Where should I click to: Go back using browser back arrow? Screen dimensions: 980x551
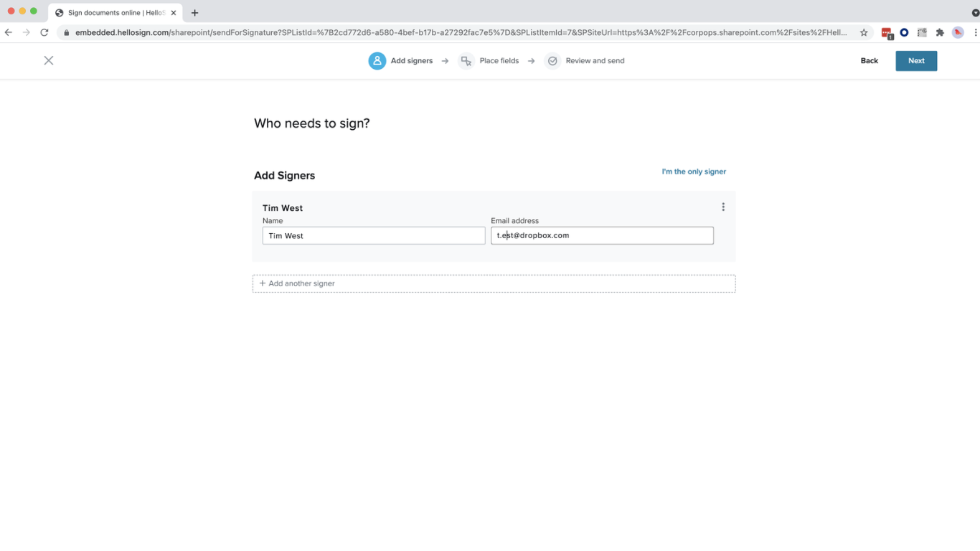(9, 32)
